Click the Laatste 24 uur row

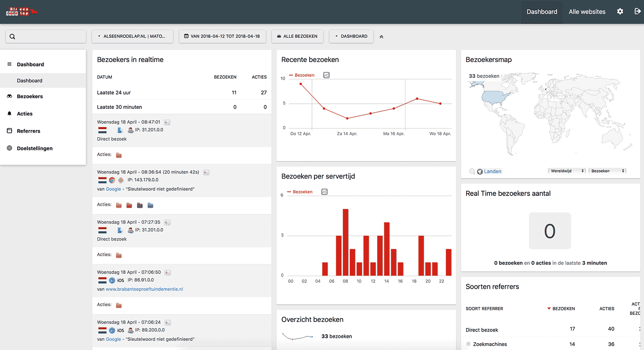click(x=182, y=93)
